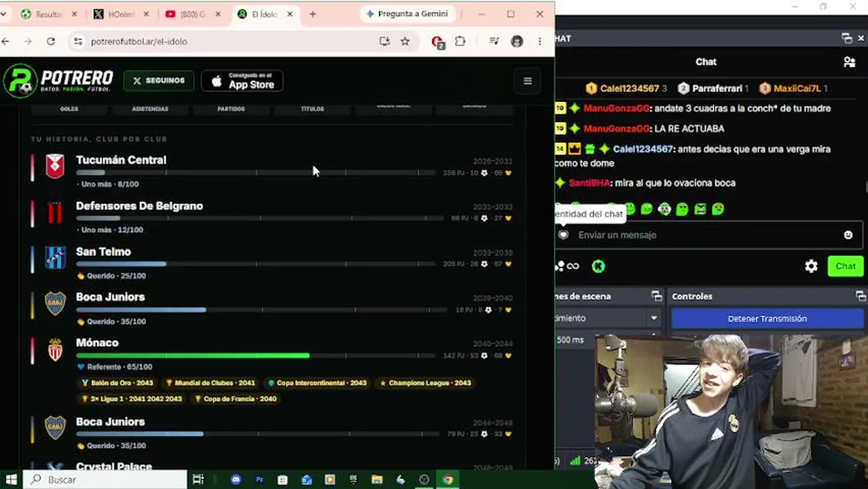The width and height of the screenshot is (868, 489).
Task: Click the chat identity badge icon
Action: pos(563,235)
